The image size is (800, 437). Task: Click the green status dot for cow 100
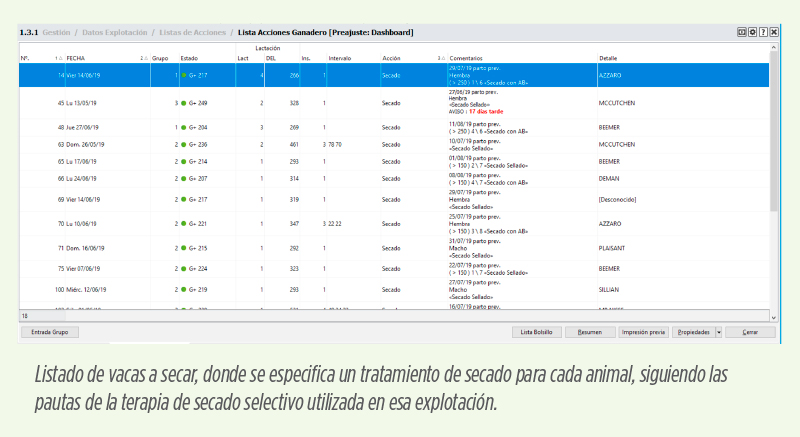(x=184, y=290)
